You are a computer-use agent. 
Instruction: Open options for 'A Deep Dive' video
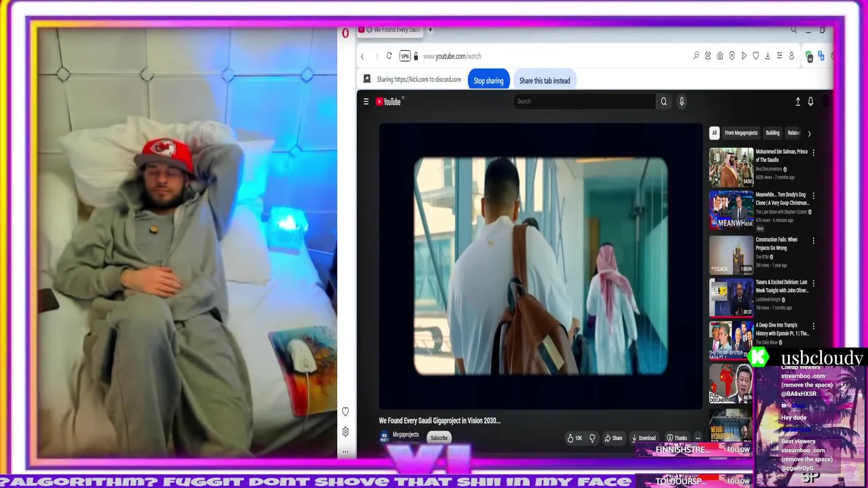(813, 326)
